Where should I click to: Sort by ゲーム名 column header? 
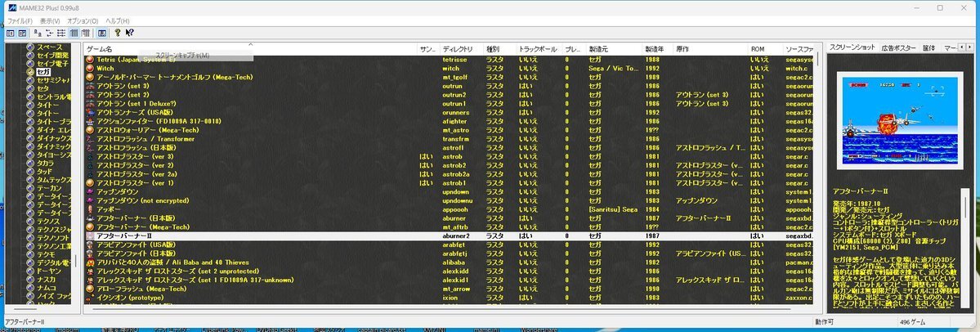[250, 49]
